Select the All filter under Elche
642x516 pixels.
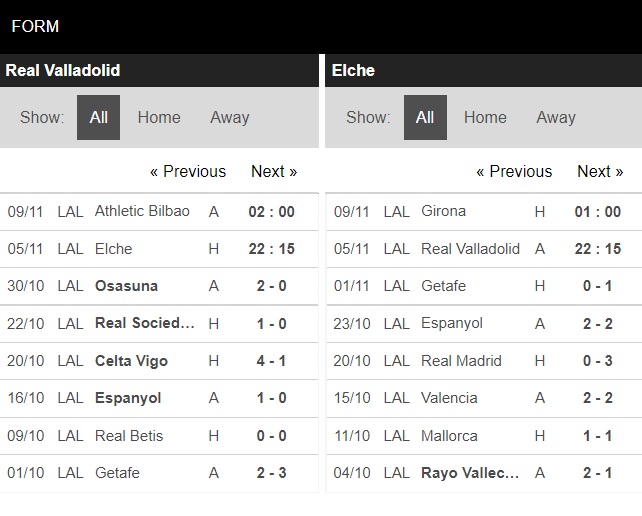(x=425, y=118)
